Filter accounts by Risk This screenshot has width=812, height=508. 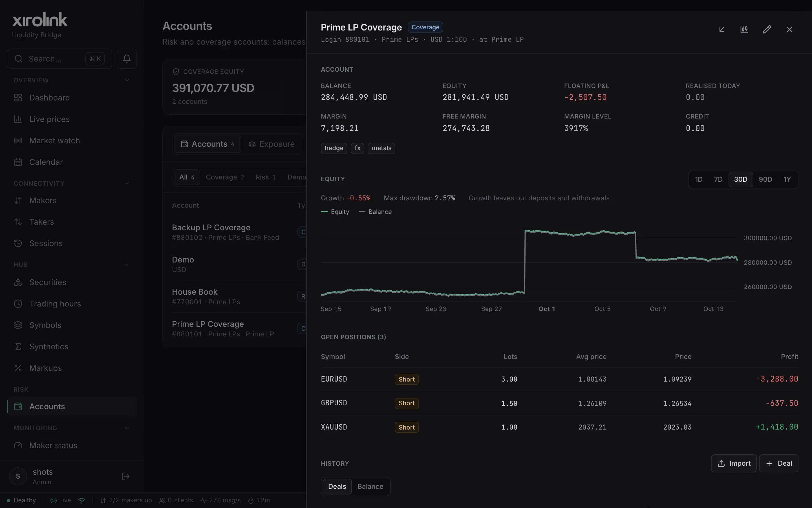tap(265, 178)
